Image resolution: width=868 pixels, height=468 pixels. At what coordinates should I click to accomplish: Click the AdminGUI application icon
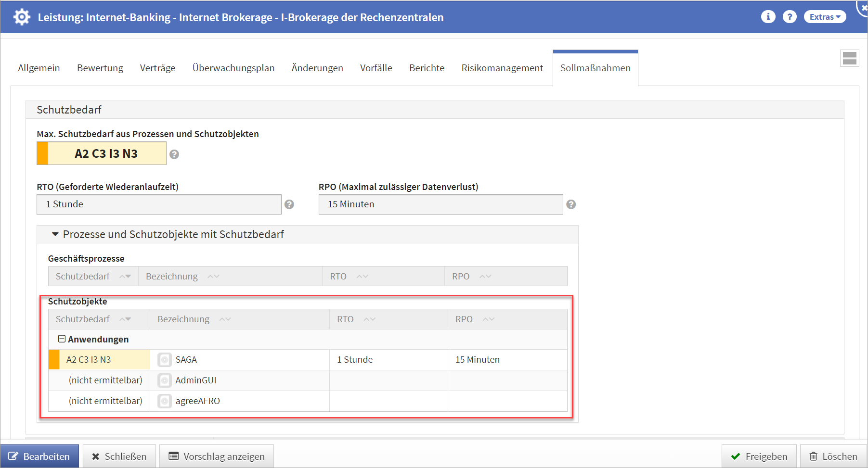[x=165, y=380]
